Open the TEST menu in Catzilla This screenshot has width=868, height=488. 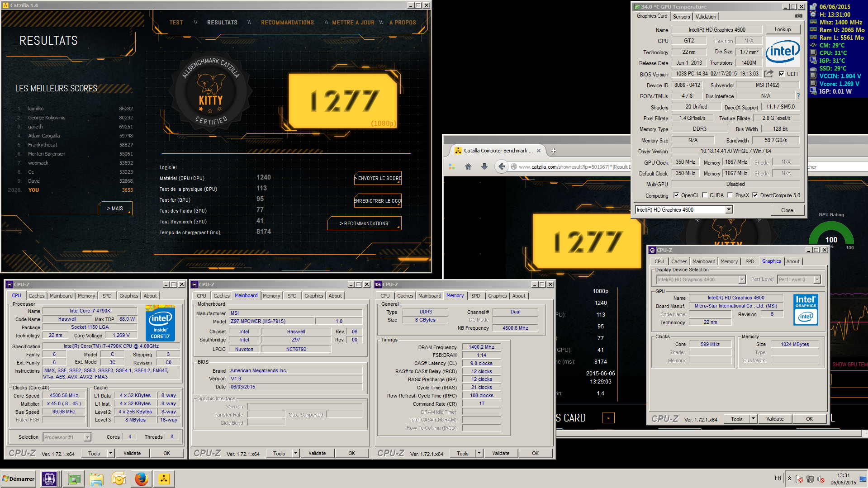[x=176, y=23]
